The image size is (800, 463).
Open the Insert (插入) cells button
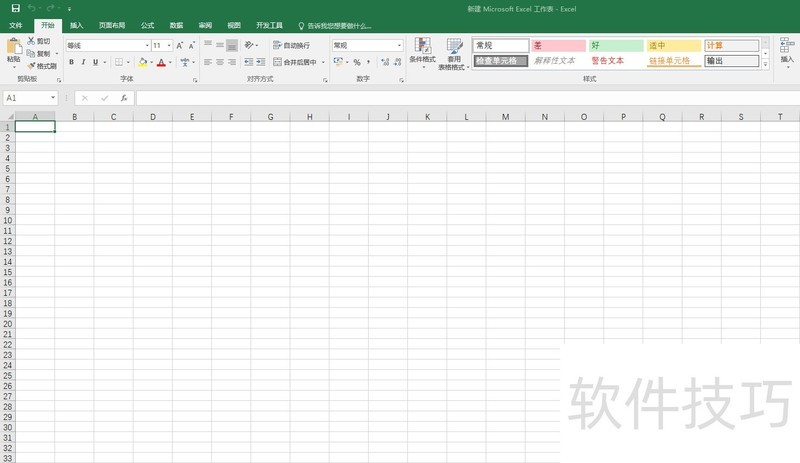[787, 52]
